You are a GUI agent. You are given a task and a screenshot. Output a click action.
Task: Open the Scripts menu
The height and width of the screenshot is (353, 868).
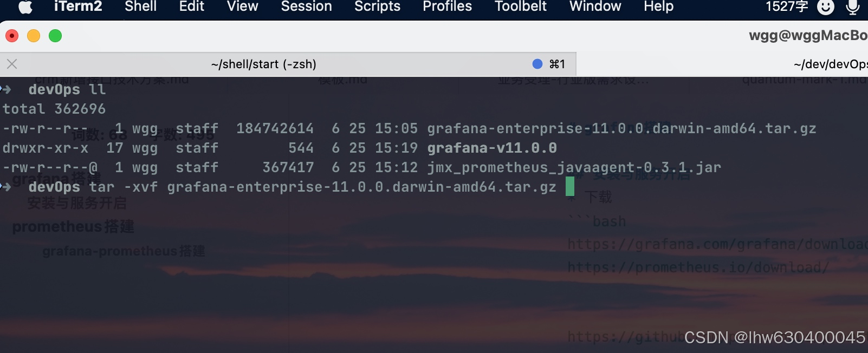point(377,6)
